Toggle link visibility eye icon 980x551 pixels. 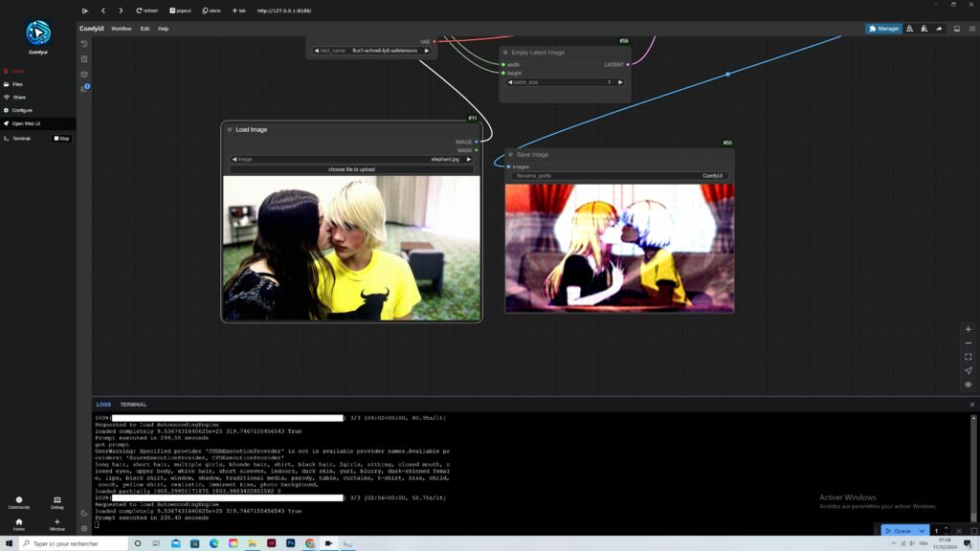click(x=968, y=385)
